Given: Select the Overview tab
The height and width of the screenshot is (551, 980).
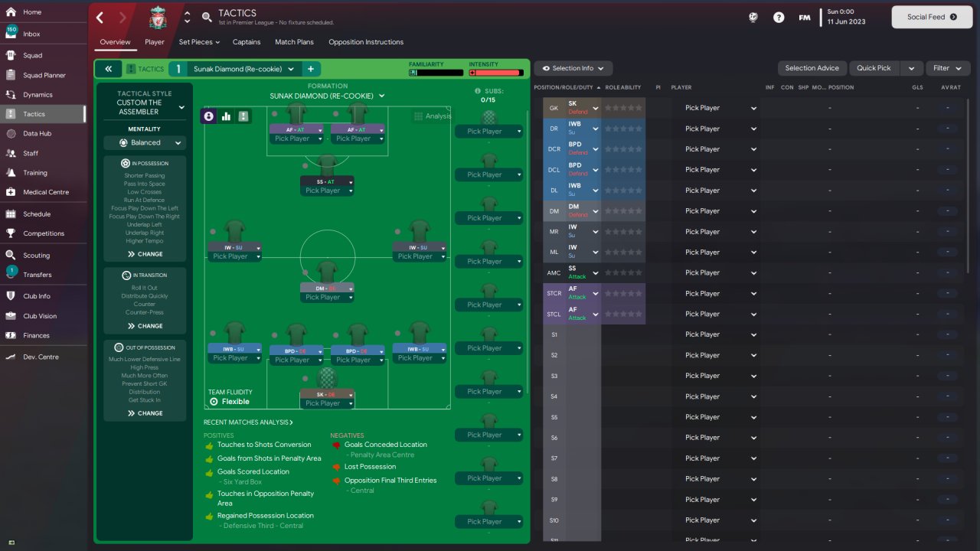Looking at the screenshot, I should click(x=115, y=42).
